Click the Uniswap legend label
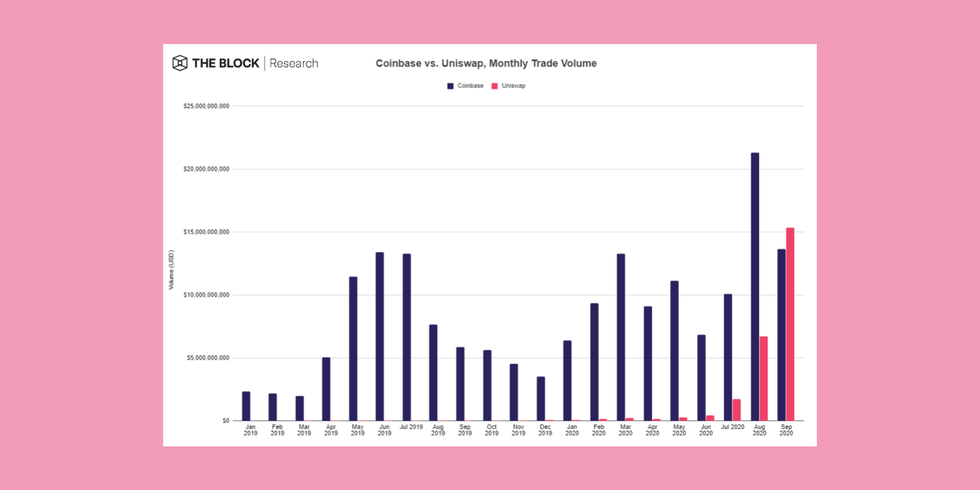The height and width of the screenshot is (490, 980). pos(514,86)
